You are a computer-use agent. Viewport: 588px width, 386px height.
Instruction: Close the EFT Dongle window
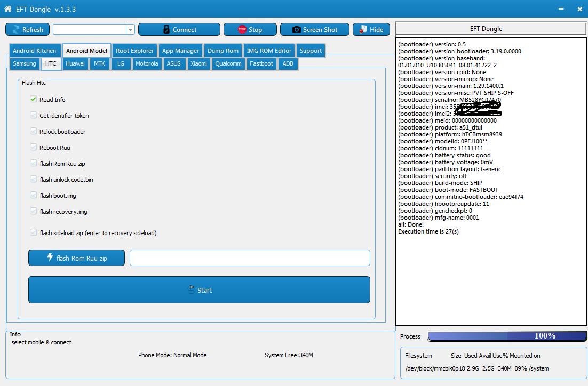click(x=580, y=9)
